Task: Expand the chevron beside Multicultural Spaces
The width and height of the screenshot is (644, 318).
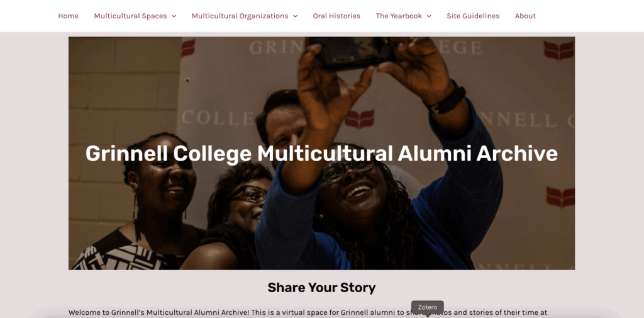Action: tap(174, 16)
